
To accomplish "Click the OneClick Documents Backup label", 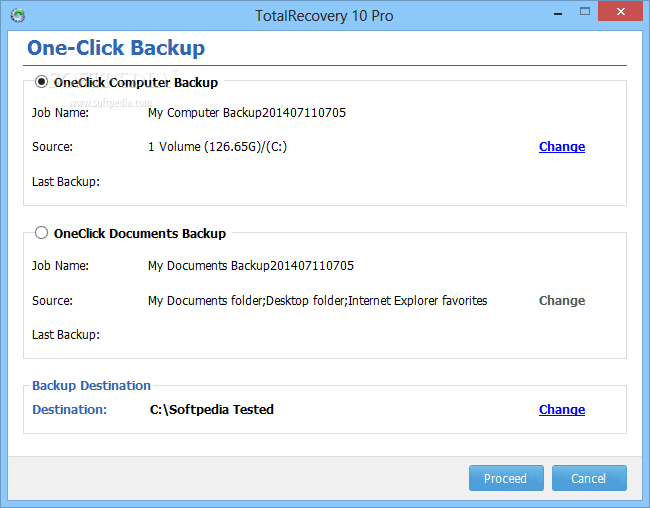I will coord(140,233).
